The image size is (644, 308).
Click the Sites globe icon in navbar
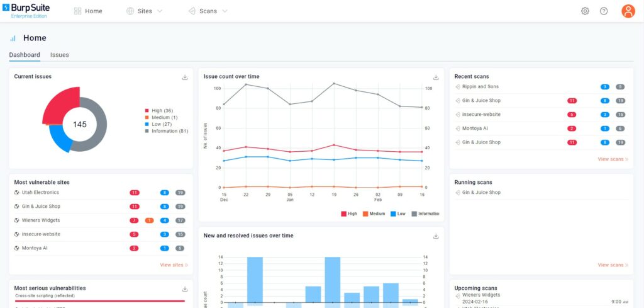pos(130,11)
